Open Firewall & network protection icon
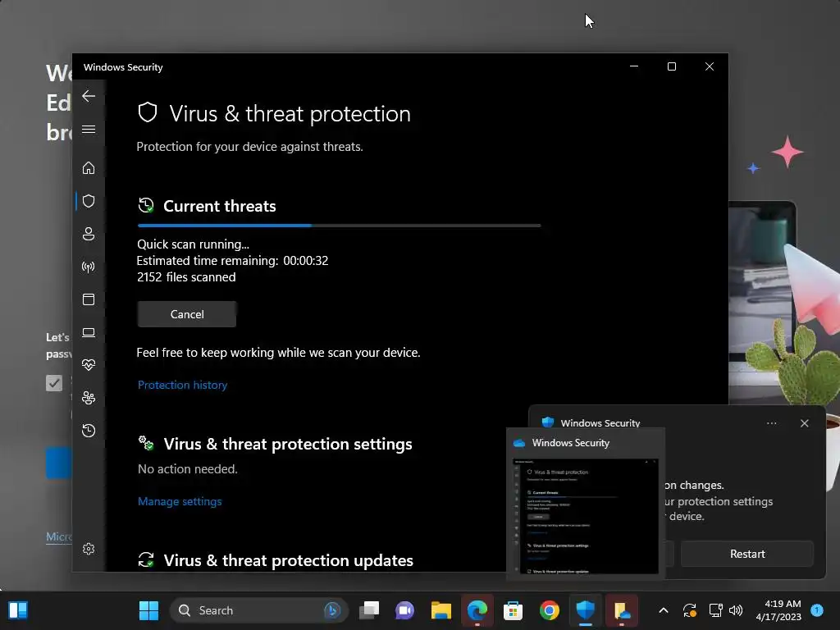Image resolution: width=840 pixels, height=630 pixels. [89, 267]
